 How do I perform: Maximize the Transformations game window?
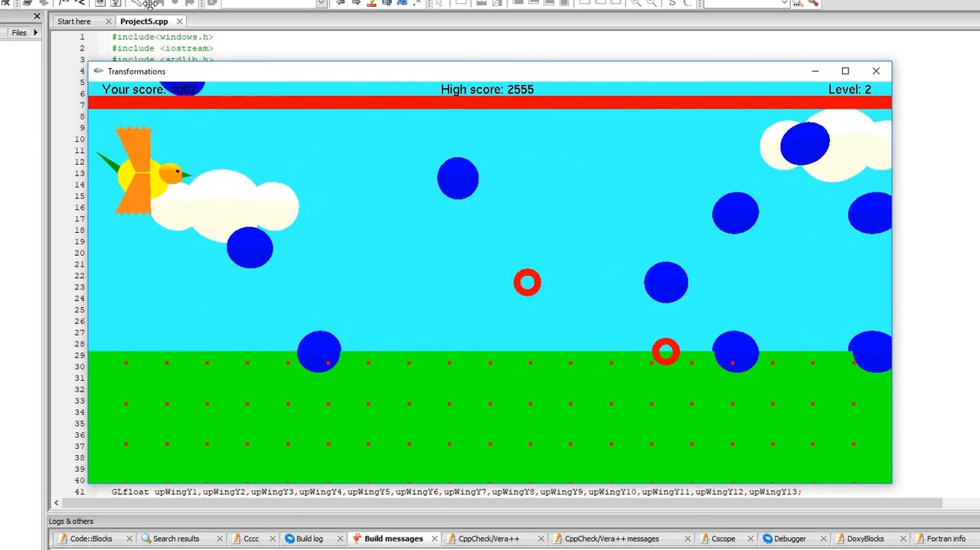(845, 71)
